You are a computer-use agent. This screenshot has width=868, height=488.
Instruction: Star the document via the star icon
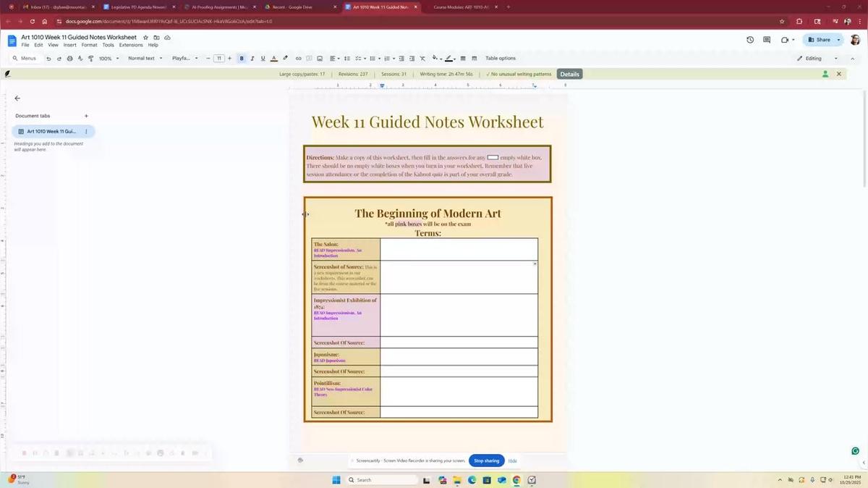[145, 37]
